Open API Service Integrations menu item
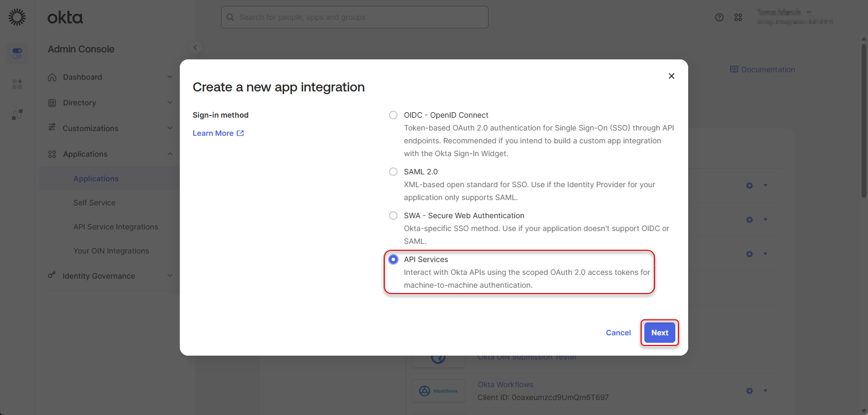The width and height of the screenshot is (868, 415). (116, 227)
